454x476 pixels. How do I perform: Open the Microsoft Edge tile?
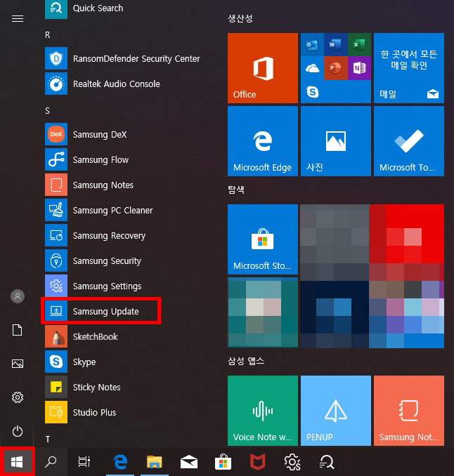click(263, 141)
